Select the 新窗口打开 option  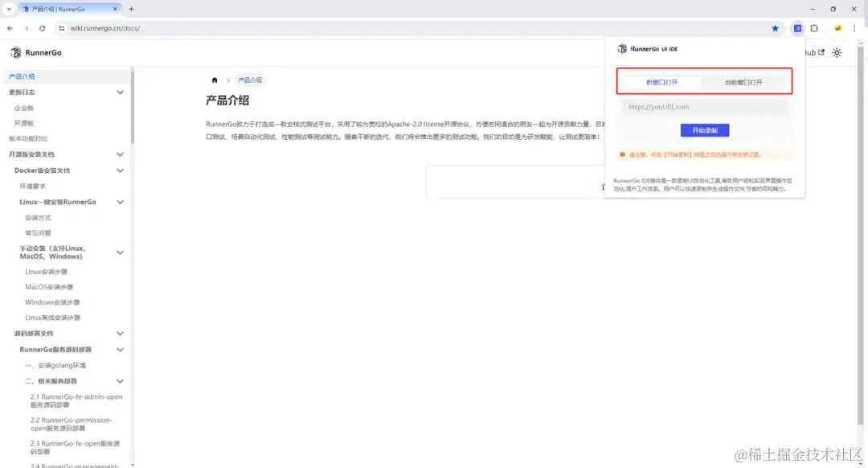point(662,81)
